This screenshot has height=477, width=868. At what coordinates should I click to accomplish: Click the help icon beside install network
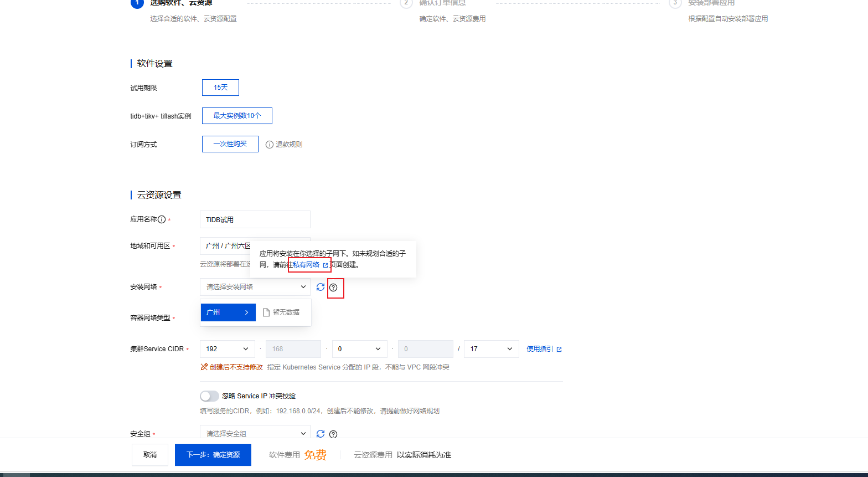(333, 288)
